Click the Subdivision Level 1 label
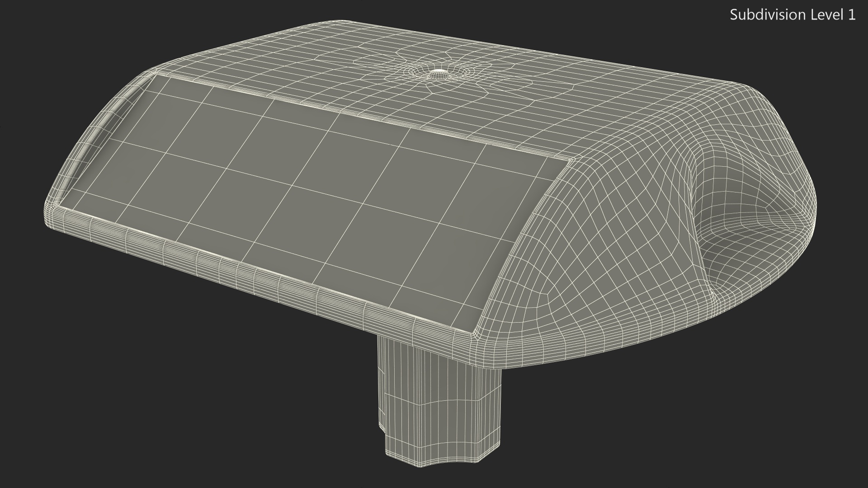The height and width of the screenshot is (488, 868). tap(793, 15)
